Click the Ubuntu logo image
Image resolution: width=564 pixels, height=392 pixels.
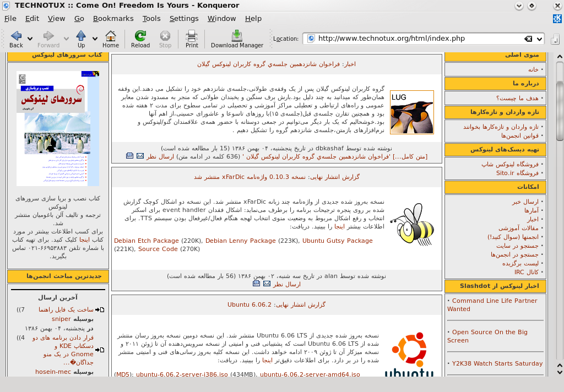(409, 353)
